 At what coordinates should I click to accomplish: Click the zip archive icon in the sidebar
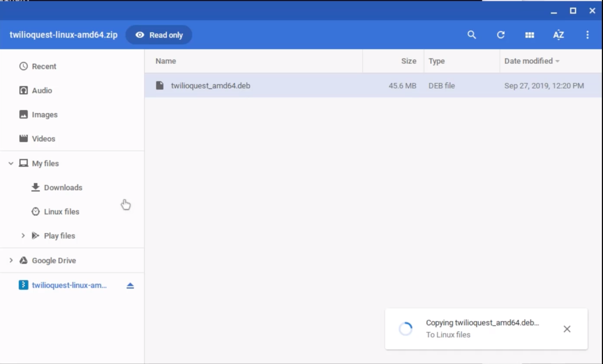[24, 285]
